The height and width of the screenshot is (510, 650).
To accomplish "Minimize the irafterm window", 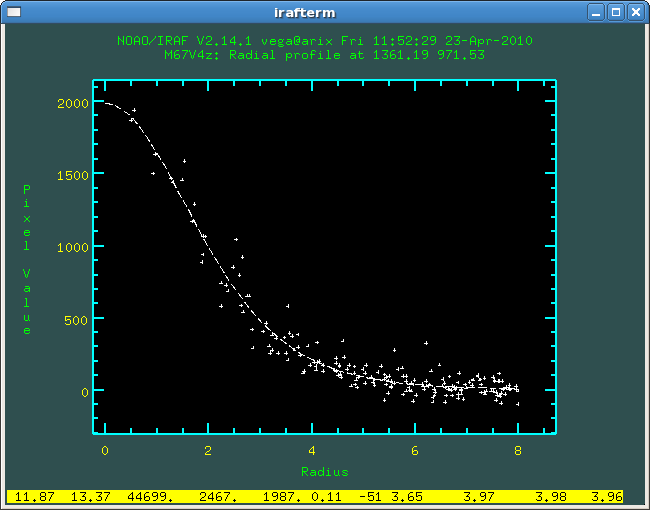I will point(596,12).
